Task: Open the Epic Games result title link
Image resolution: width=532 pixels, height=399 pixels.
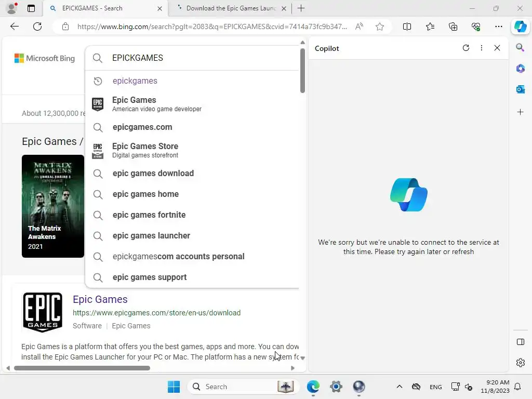Action: [x=100, y=299]
